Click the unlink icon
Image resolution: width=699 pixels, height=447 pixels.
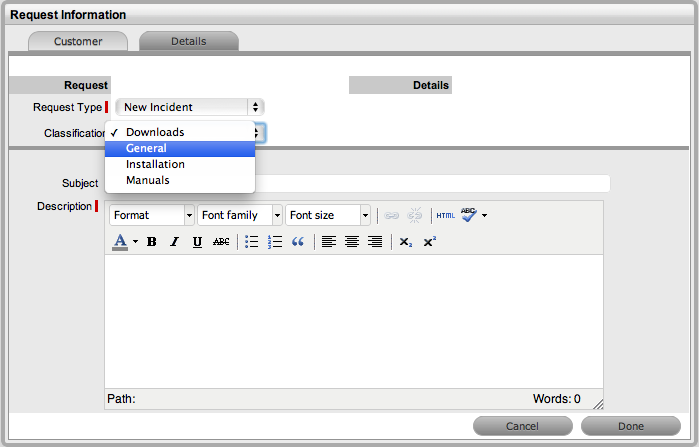415,216
